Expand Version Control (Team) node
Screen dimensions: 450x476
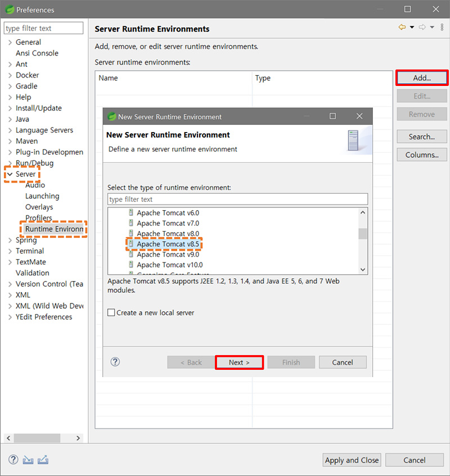tap(10, 284)
